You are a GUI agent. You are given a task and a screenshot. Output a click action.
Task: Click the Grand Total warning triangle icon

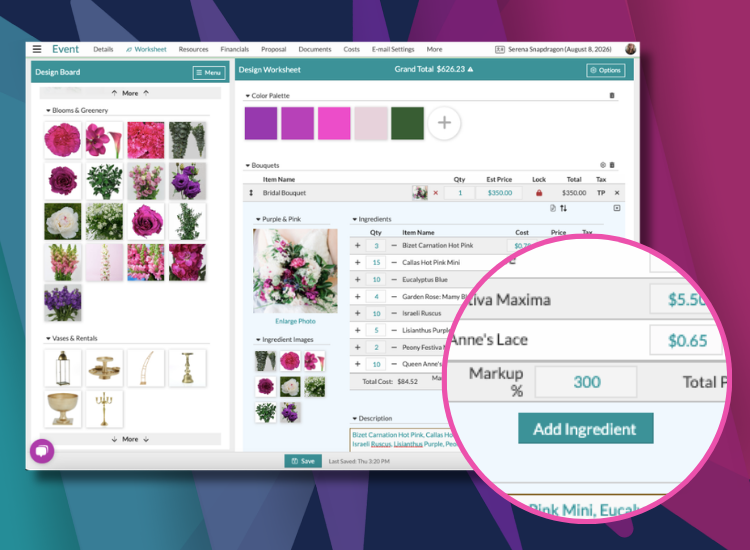[470, 69]
